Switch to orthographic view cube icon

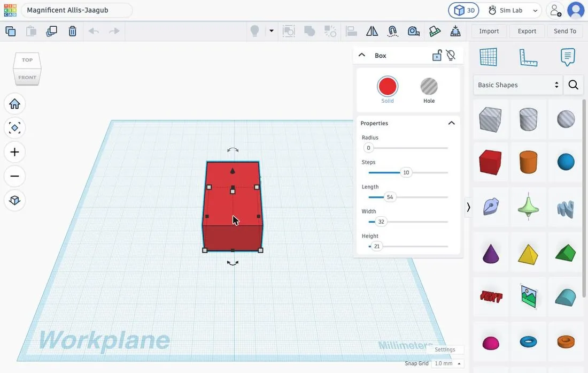click(14, 200)
